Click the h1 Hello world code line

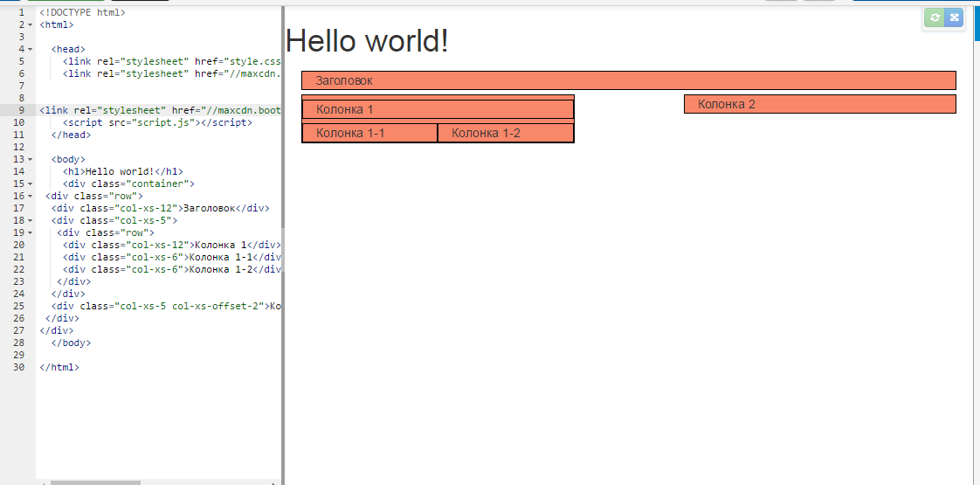tap(122, 171)
